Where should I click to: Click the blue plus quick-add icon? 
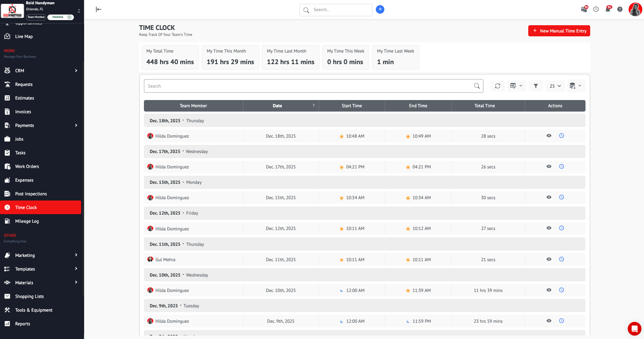pos(380,9)
